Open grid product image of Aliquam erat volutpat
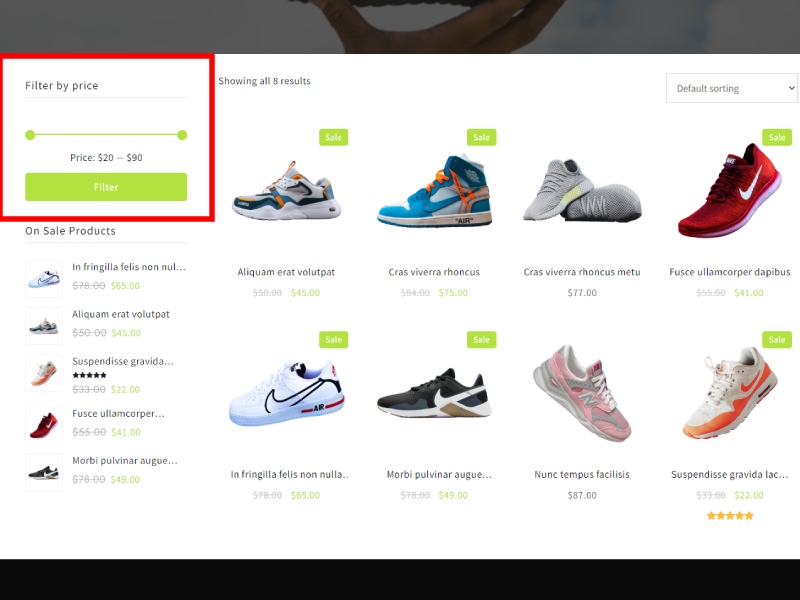This screenshot has width=800, height=600. 286,191
